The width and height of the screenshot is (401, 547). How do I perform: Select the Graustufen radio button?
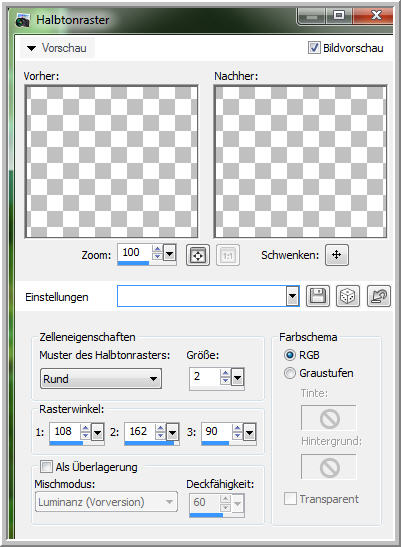point(290,373)
